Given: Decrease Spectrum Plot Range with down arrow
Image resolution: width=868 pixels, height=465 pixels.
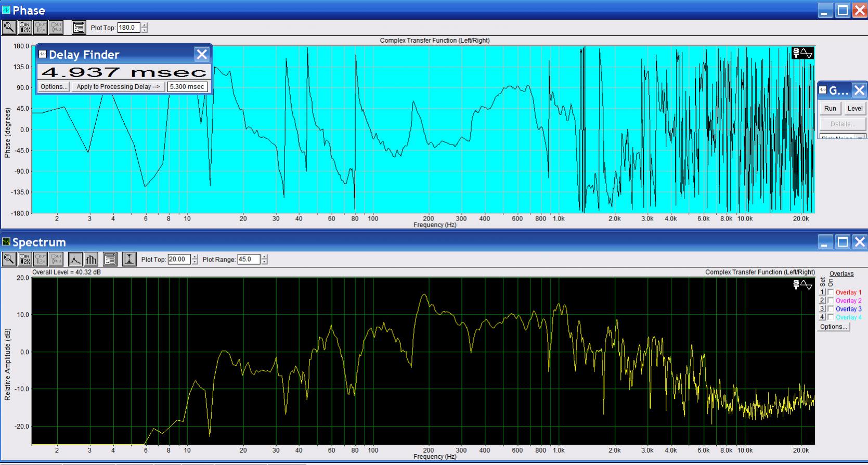Looking at the screenshot, I should tap(265, 262).
